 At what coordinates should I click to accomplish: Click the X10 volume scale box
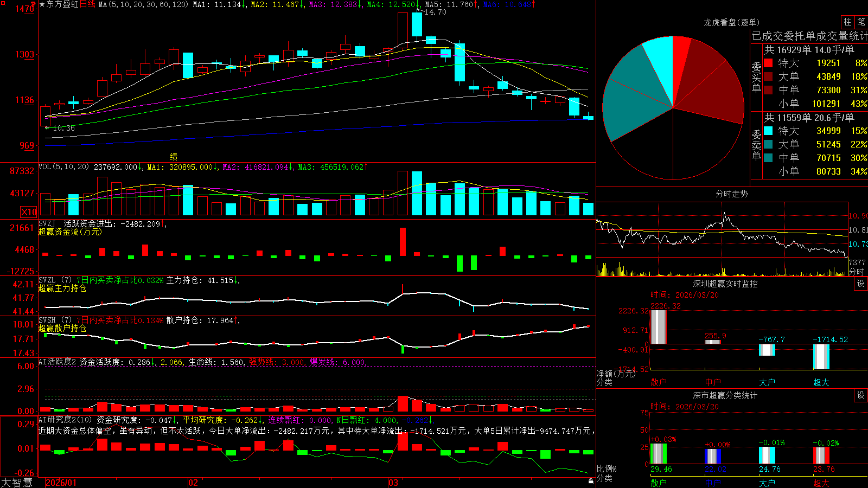point(29,212)
